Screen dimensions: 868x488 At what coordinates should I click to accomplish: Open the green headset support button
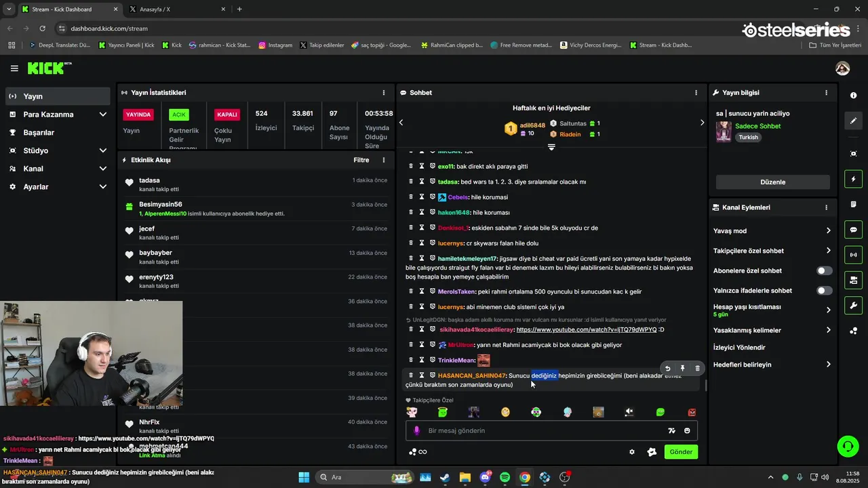point(848,446)
